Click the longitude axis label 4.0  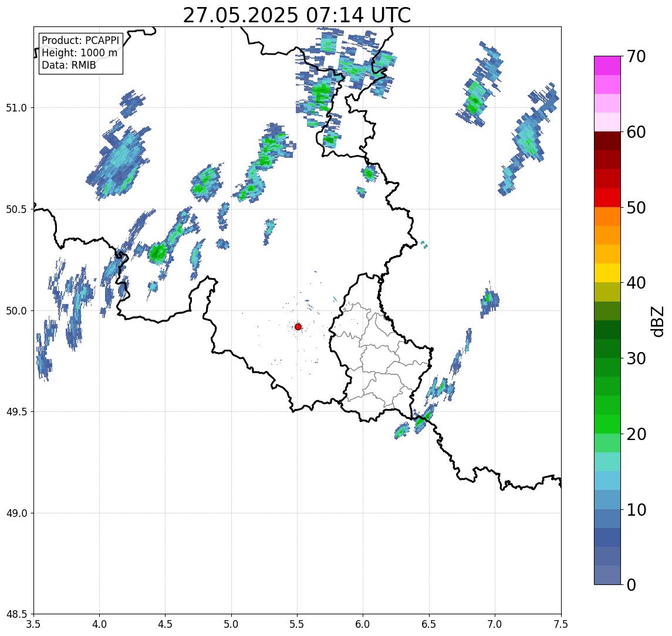(99, 624)
